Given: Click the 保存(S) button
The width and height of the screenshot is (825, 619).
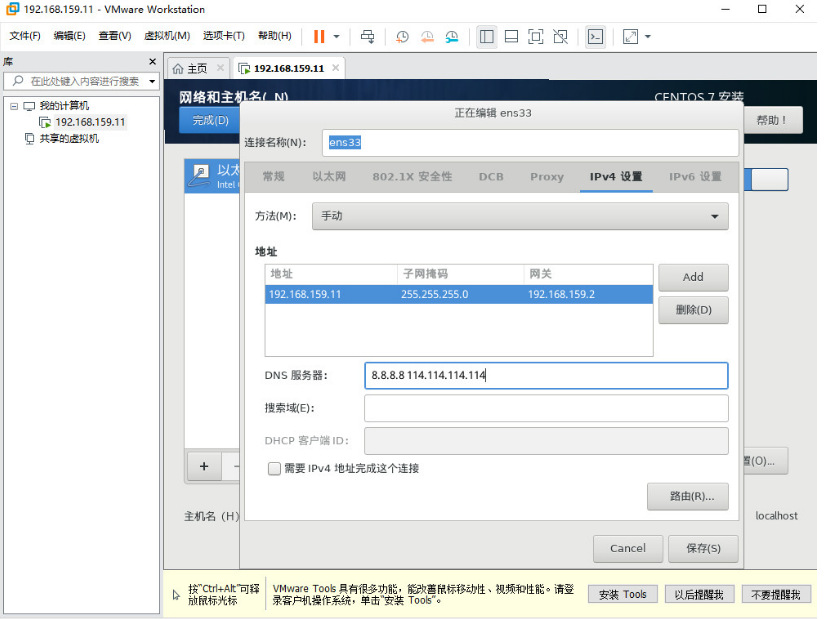Looking at the screenshot, I should click(x=703, y=548).
